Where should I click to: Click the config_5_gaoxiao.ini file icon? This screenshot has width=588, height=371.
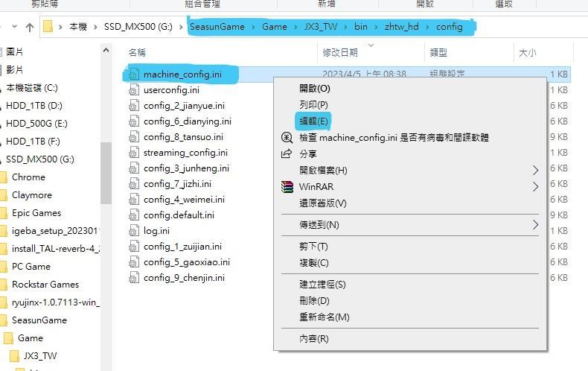pos(134,262)
